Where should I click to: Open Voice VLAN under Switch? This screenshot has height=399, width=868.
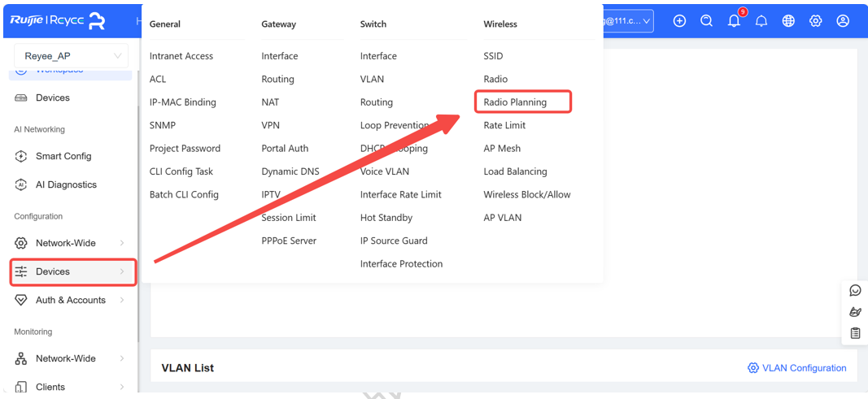[x=384, y=171]
